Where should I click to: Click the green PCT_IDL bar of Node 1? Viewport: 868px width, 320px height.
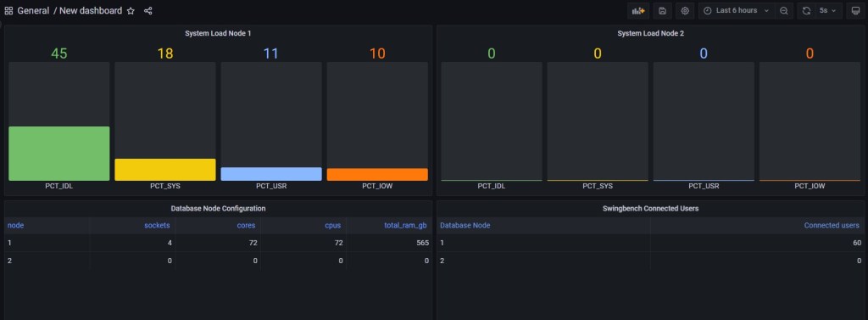pyautogui.click(x=59, y=154)
